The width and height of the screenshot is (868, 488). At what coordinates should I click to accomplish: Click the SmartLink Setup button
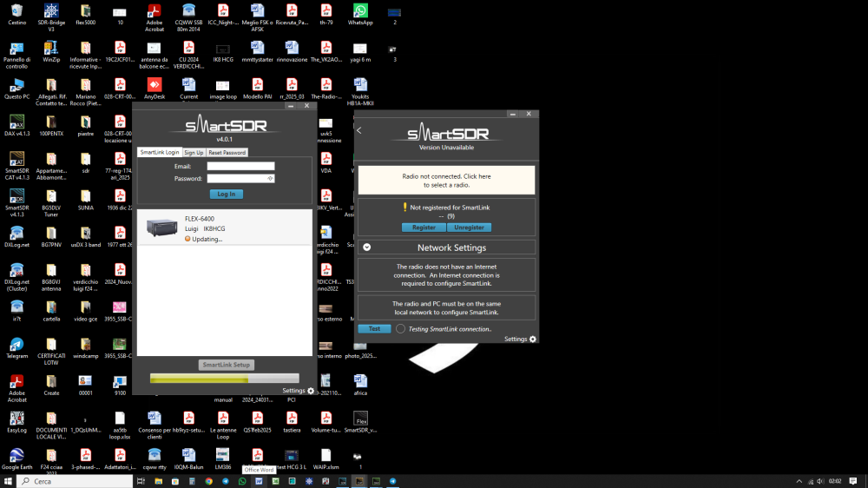coord(226,365)
